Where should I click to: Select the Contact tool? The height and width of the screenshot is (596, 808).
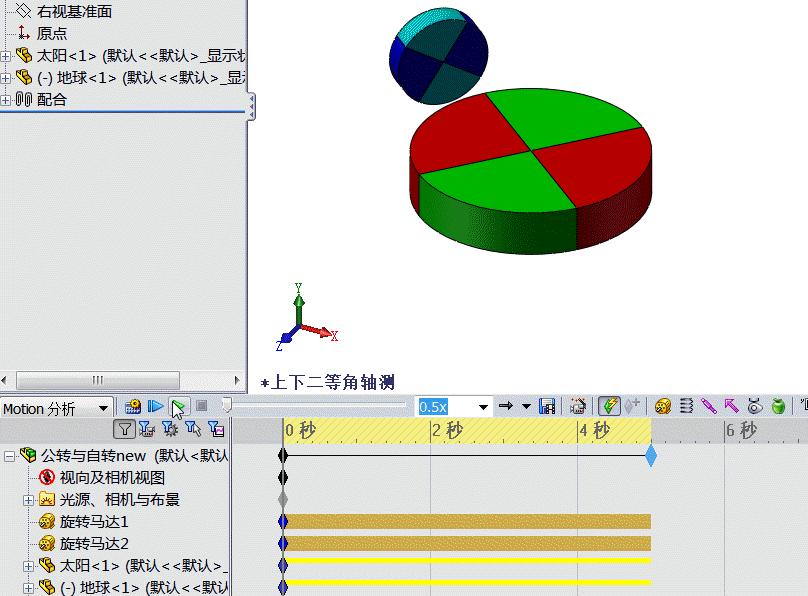coord(755,406)
